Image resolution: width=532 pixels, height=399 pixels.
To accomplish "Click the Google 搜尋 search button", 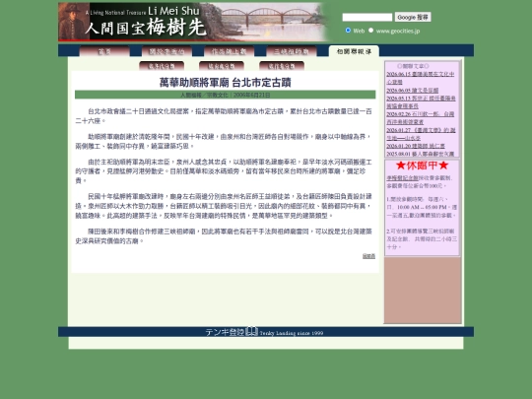I will click(413, 17).
